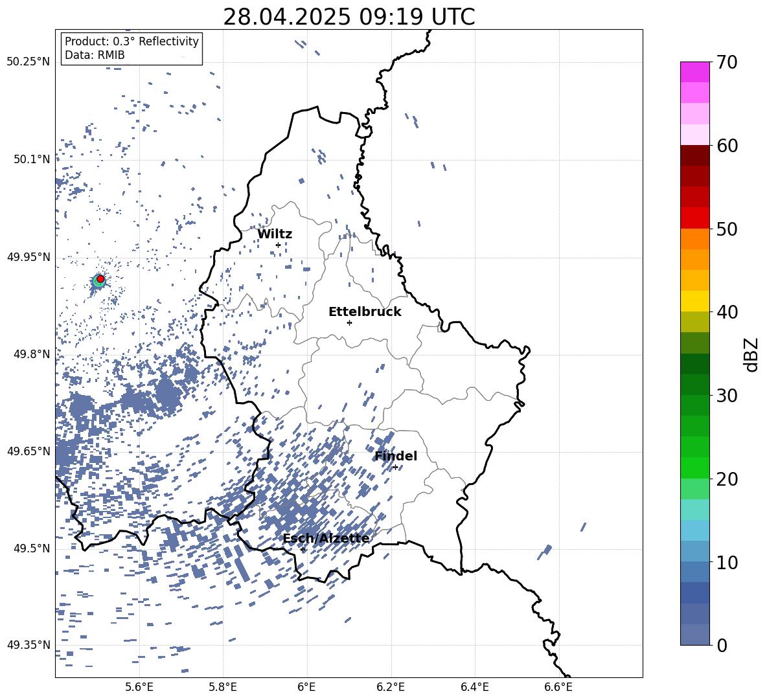Pick the turquoise swatch below 20
Image resolution: width=767 pixels, height=700 pixels.
[694, 510]
